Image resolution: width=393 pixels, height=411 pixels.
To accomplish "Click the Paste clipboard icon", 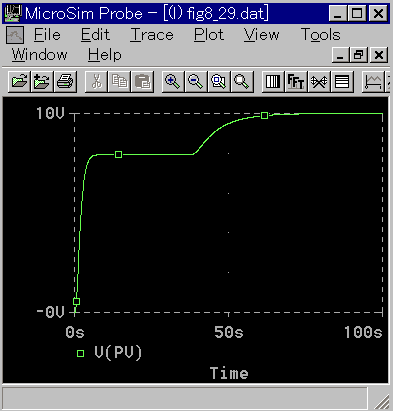I will (142, 81).
